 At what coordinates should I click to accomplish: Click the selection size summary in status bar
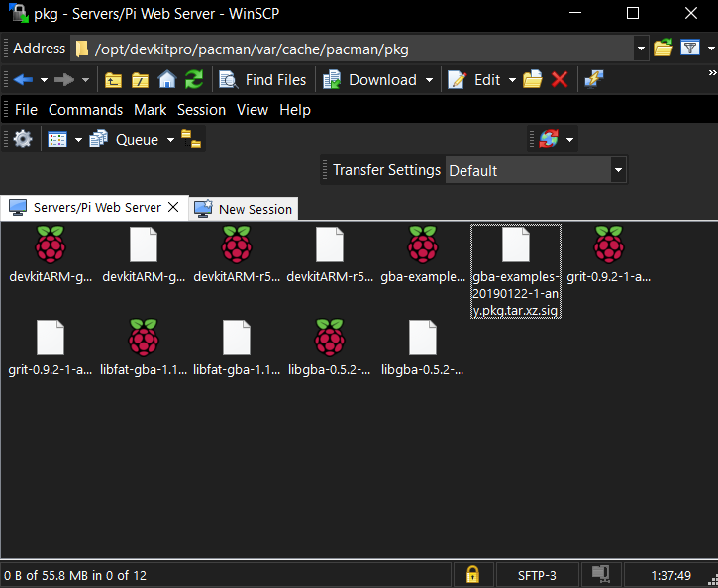[x=75, y=575]
